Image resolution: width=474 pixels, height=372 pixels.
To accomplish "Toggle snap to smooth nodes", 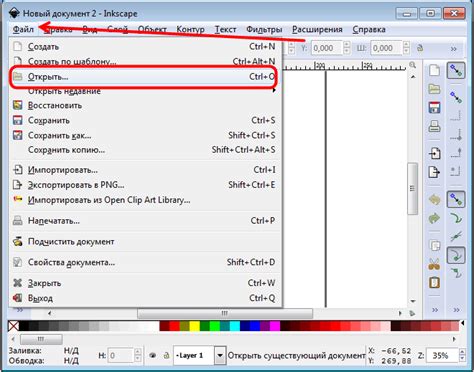I will [x=456, y=274].
